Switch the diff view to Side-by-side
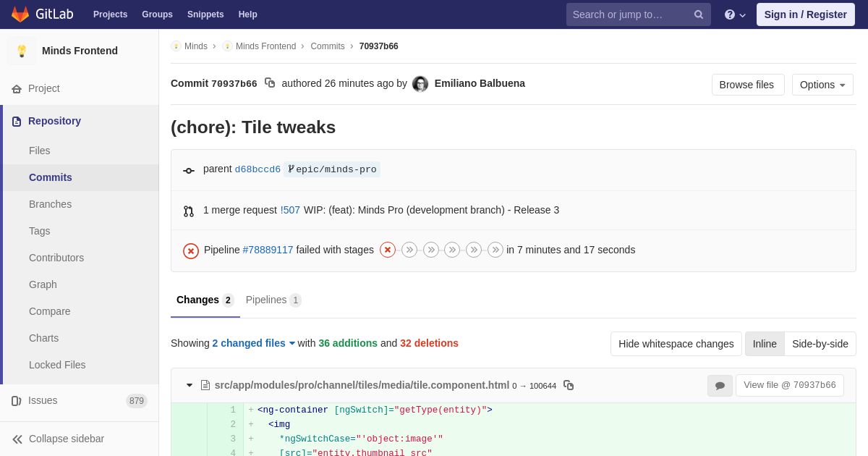The height and width of the screenshot is (456, 868). click(x=820, y=344)
